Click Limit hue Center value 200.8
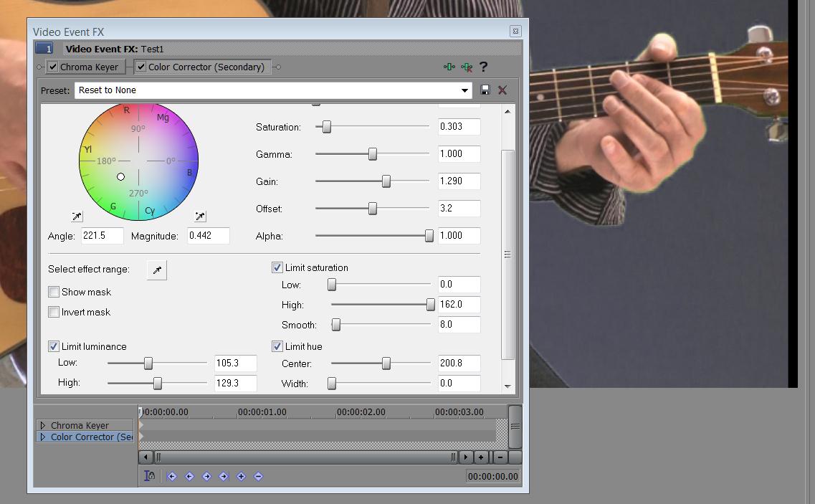Screen dimensions: 815x504 pyautogui.click(x=459, y=363)
